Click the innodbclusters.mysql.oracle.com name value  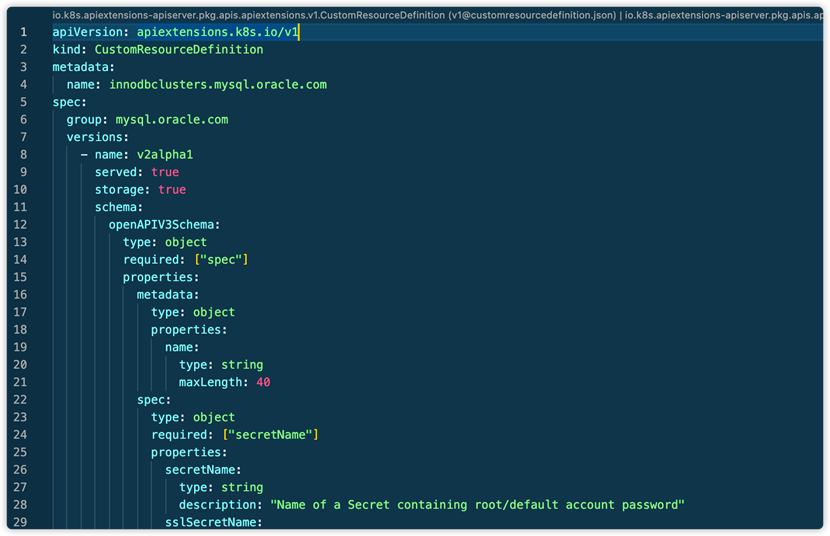[x=218, y=85]
